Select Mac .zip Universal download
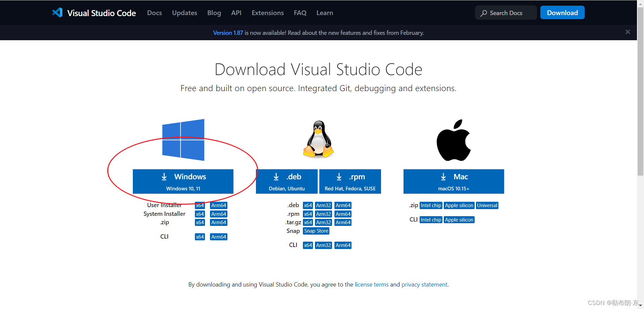The width and height of the screenshot is (644, 309). (x=487, y=205)
